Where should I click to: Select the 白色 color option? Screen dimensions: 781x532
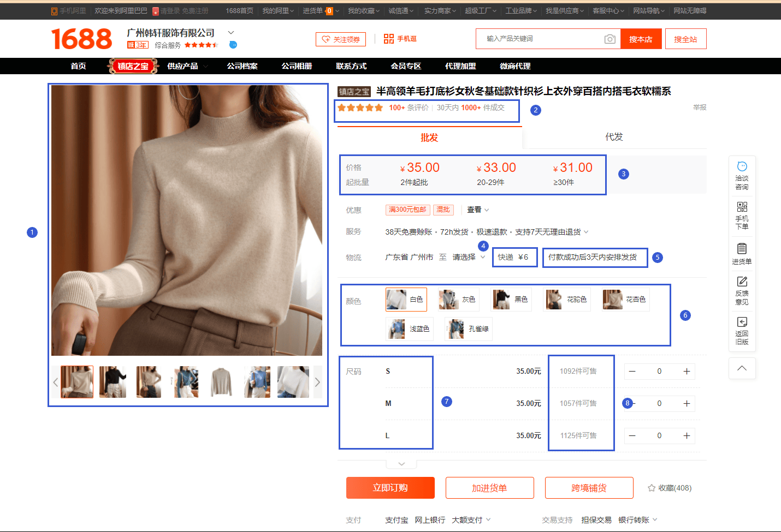pos(406,300)
